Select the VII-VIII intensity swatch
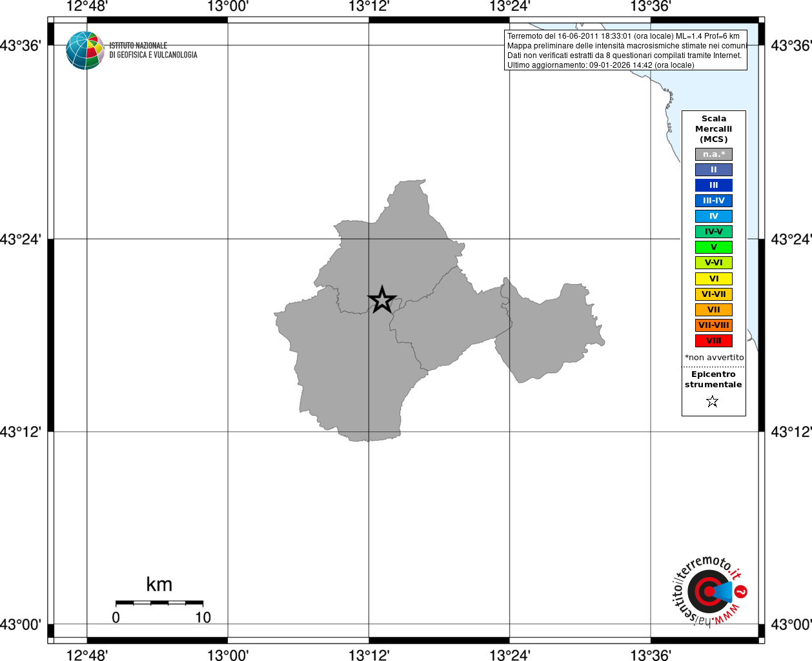The width and height of the screenshot is (812, 661). [714, 325]
